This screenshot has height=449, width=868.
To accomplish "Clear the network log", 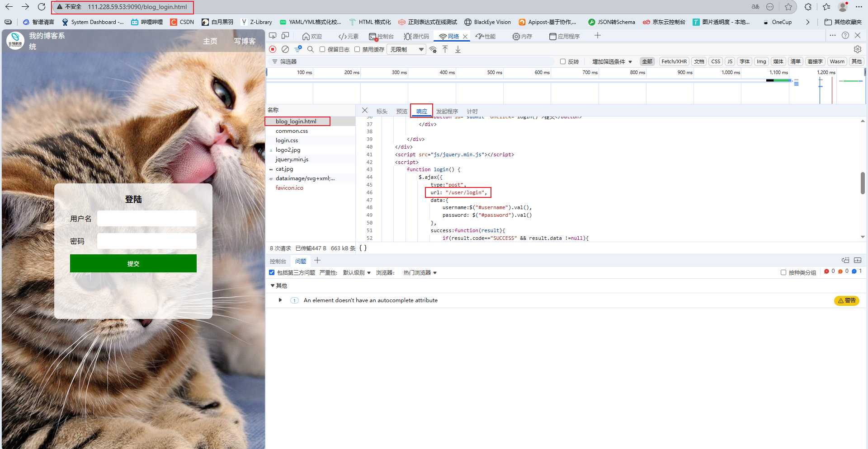I will [x=285, y=49].
